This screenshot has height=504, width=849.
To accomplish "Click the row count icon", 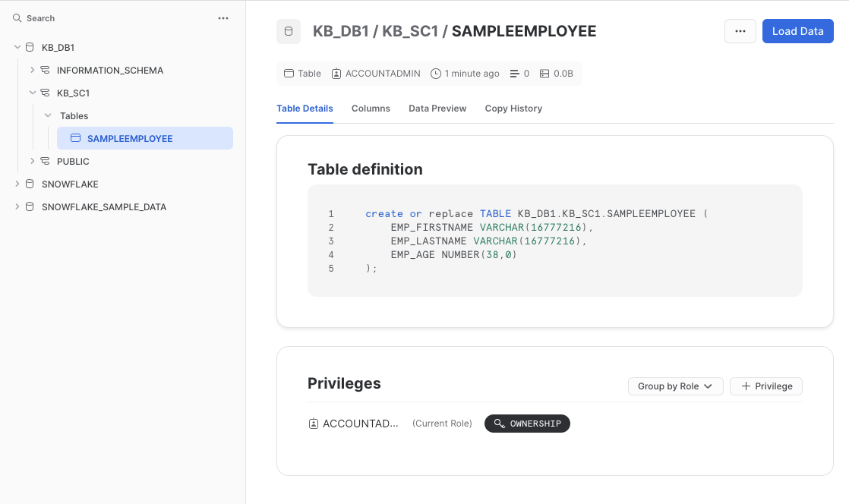I will 514,74.
